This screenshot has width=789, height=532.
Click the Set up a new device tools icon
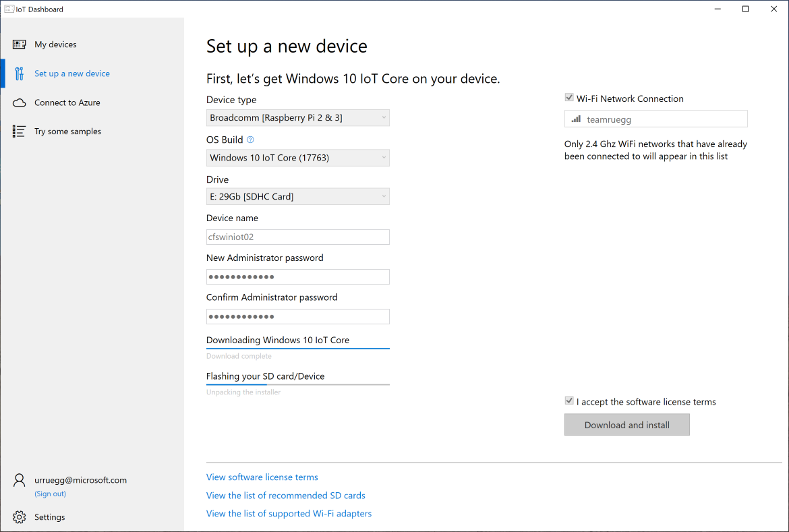(19, 73)
